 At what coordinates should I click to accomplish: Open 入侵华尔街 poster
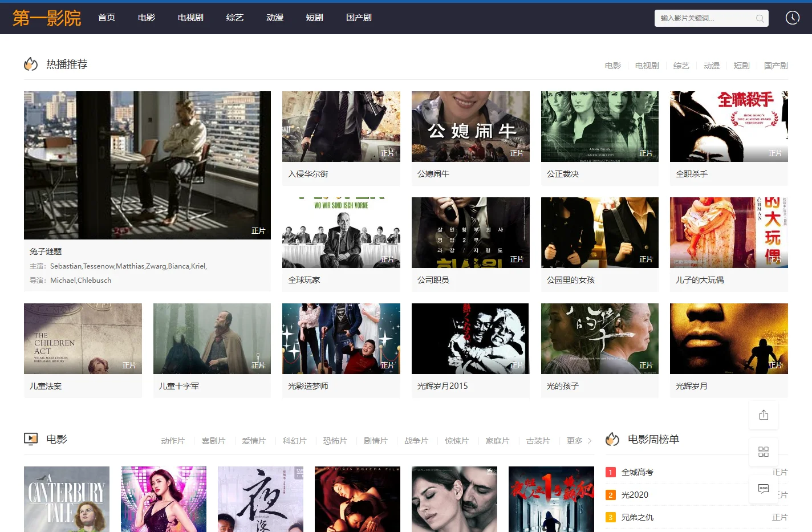point(341,127)
